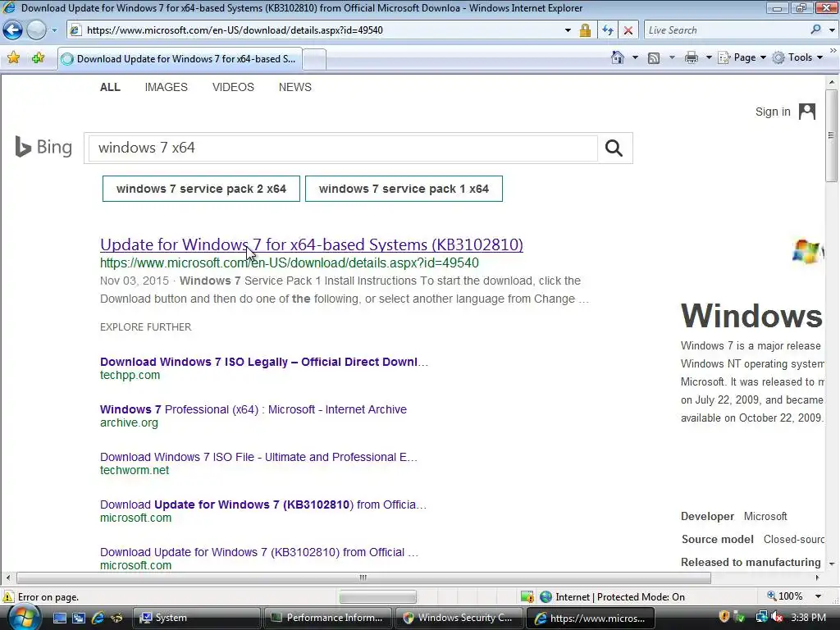Image resolution: width=840 pixels, height=630 pixels.
Task: Click the red Stop loading icon
Action: pos(628,30)
